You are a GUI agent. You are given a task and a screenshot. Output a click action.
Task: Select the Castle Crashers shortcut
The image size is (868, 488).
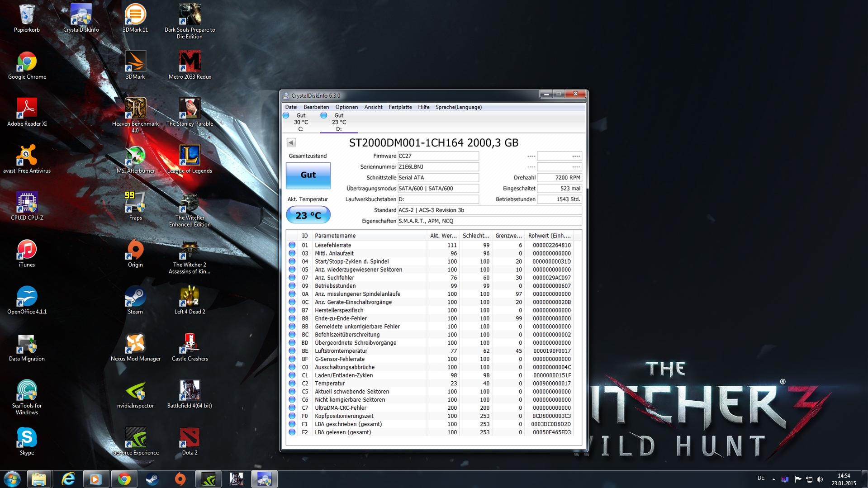(190, 348)
